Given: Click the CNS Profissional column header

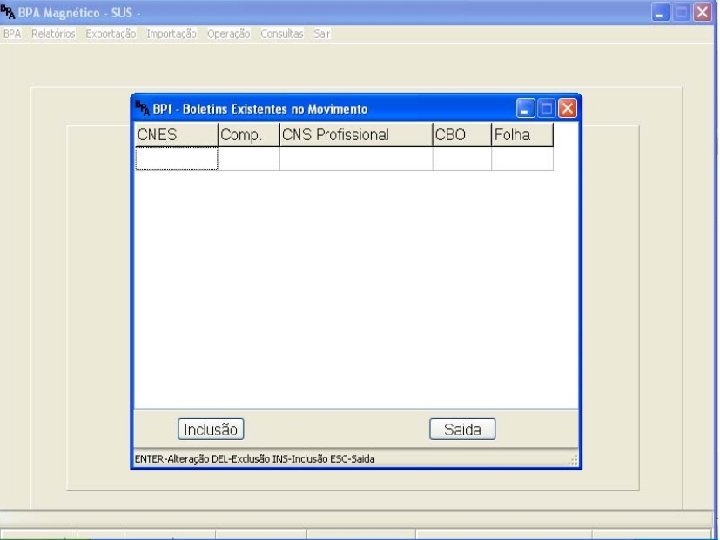Looking at the screenshot, I should click(356, 135).
